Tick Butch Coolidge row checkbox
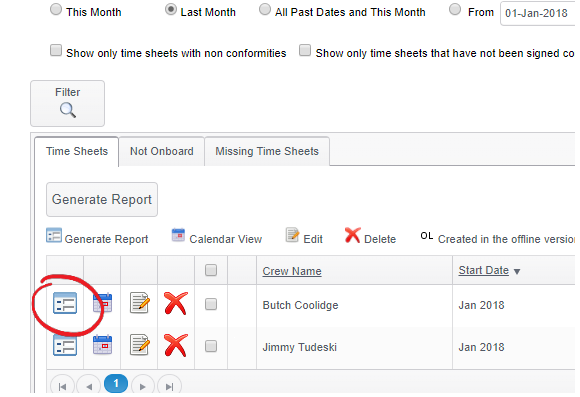 [x=211, y=305]
